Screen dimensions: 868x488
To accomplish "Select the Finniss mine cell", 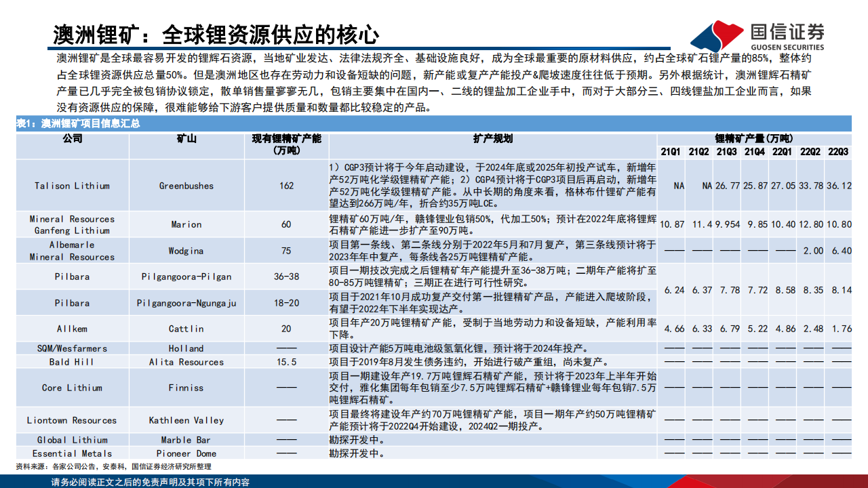I will point(186,388).
